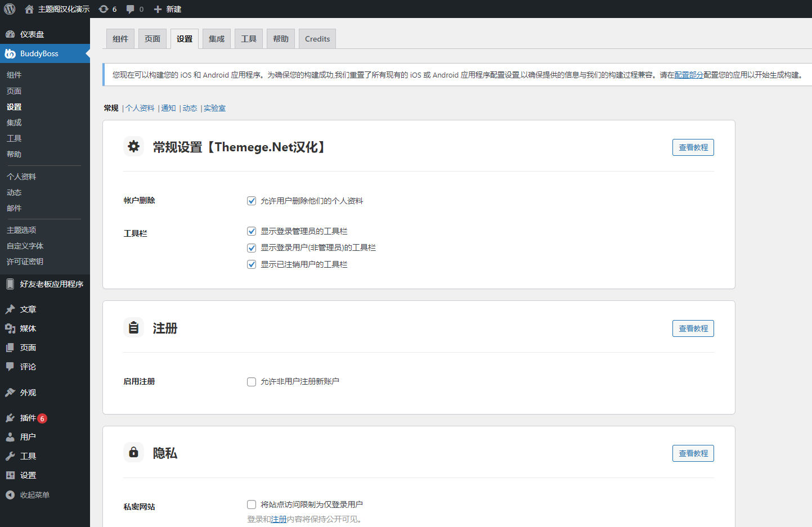Image resolution: width=812 pixels, height=527 pixels.
Task: Open the 帮助 tab
Action: tap(281, 39)
